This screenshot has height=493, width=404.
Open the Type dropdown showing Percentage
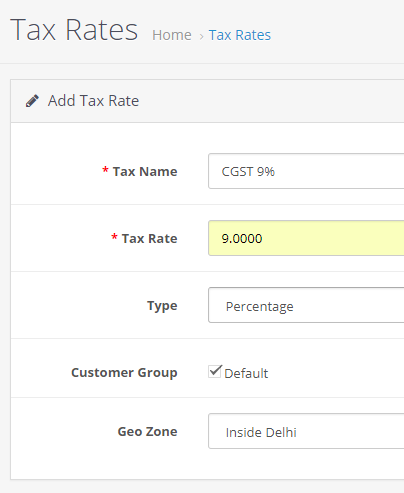point(306,305)
